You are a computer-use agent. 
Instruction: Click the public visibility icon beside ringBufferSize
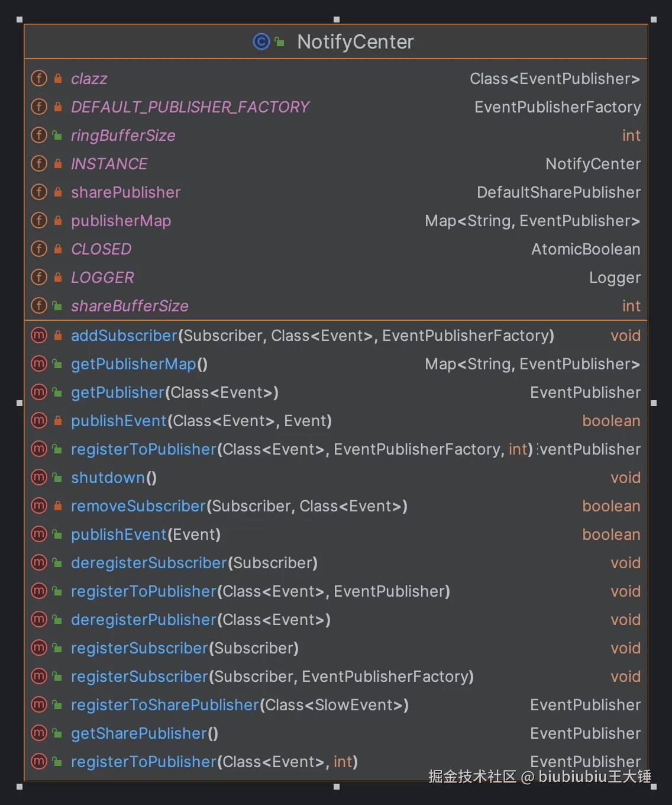point(57,136)
